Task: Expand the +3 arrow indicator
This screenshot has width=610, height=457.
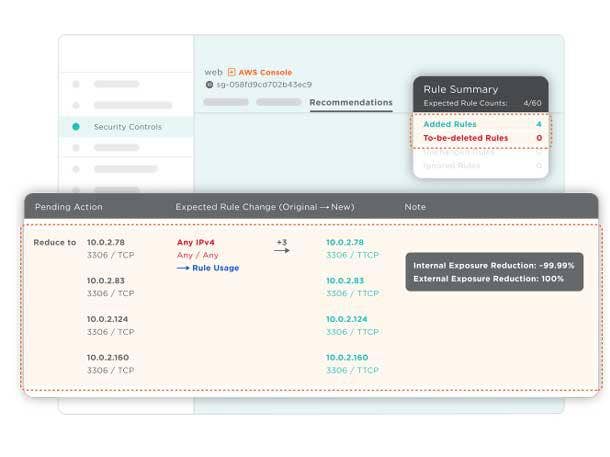Action: [282, 247]
